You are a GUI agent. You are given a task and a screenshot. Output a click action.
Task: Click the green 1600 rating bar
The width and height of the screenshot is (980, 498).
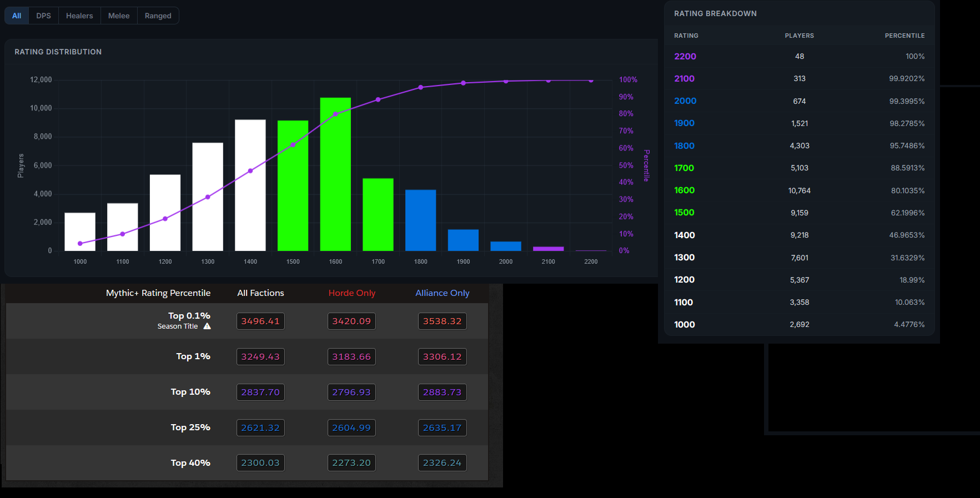click(x=335, y=174)
